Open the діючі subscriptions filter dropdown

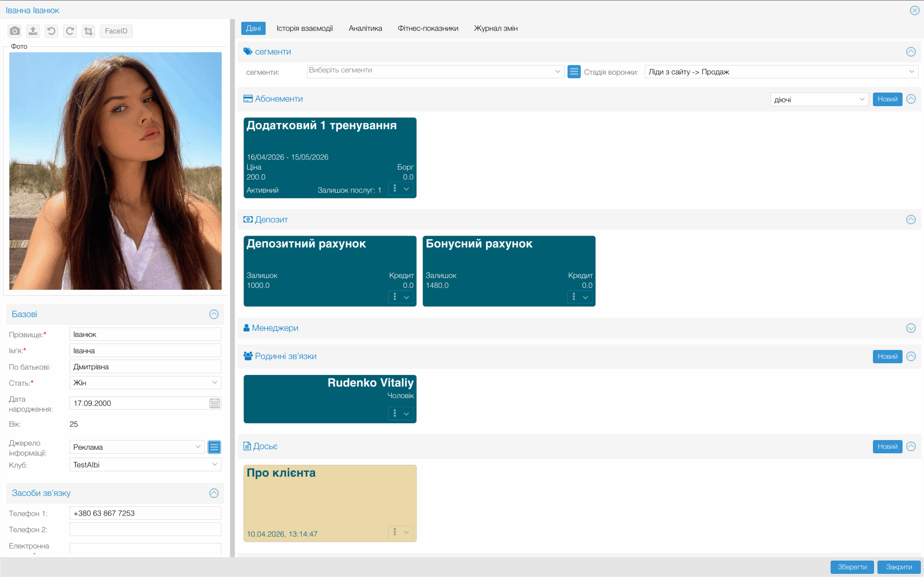[819, 100]
